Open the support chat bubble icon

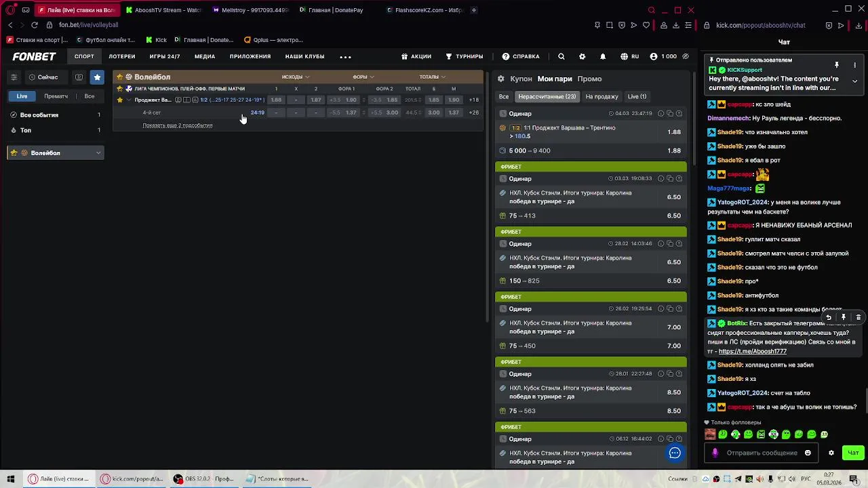tap(675, 453)
